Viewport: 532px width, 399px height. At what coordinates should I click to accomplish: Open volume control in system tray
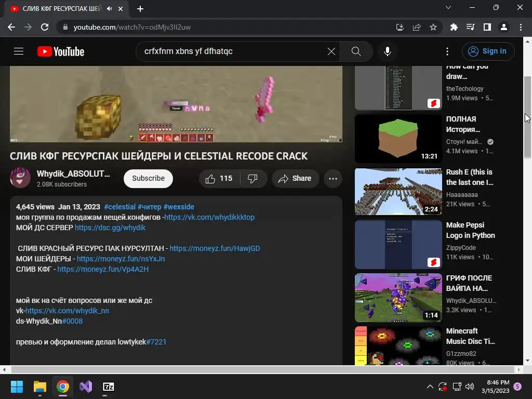pos(470,387)
